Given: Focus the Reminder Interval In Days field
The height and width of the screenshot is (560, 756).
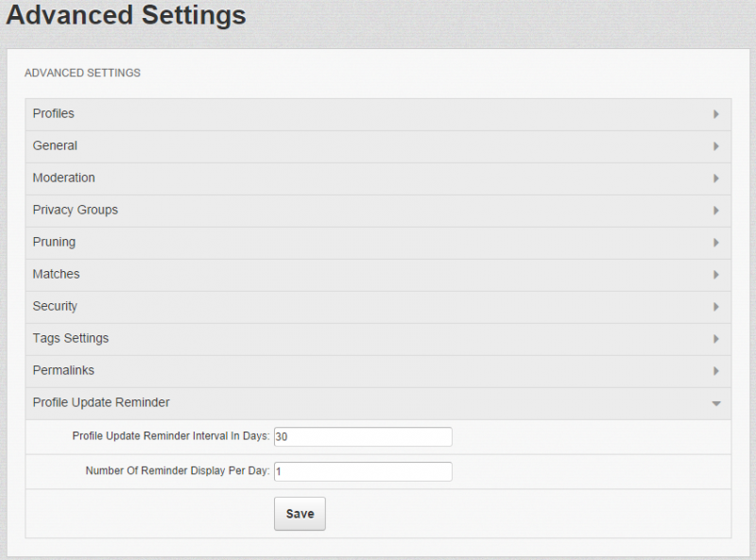Looking at the screenshot, I should coord(363,436).
